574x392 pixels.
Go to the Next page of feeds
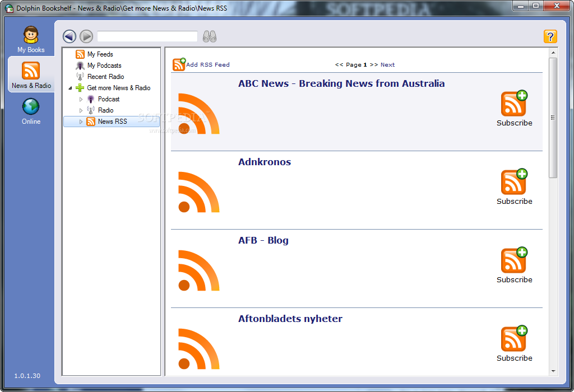pyautogui.click(x=388, y=65)
